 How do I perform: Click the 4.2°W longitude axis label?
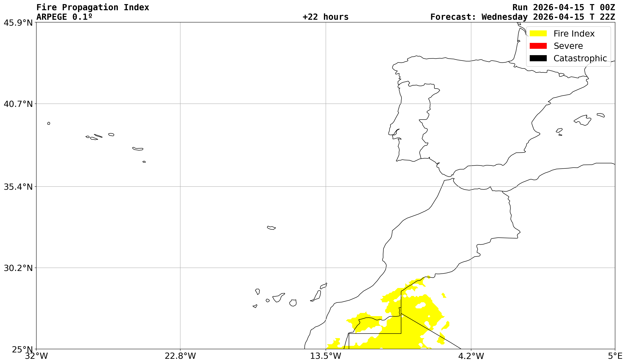click(471, 356)
